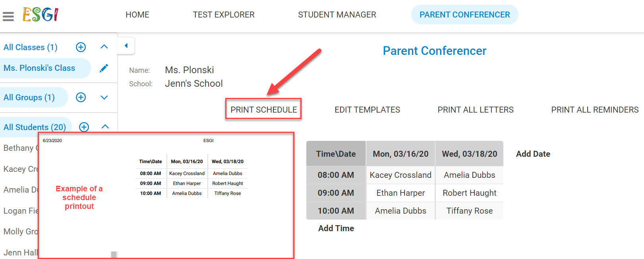Open the hamburger menu icon
644x259 pixels.
click(x=8, y=16)
